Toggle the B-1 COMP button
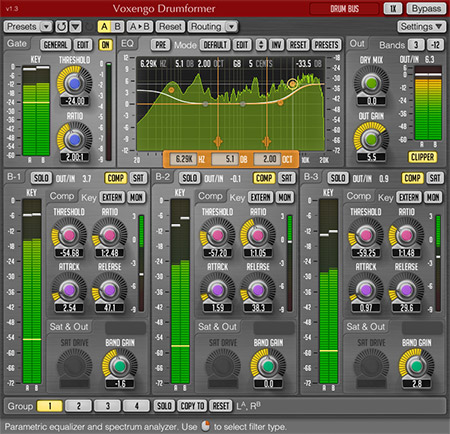 coord(116,178)
